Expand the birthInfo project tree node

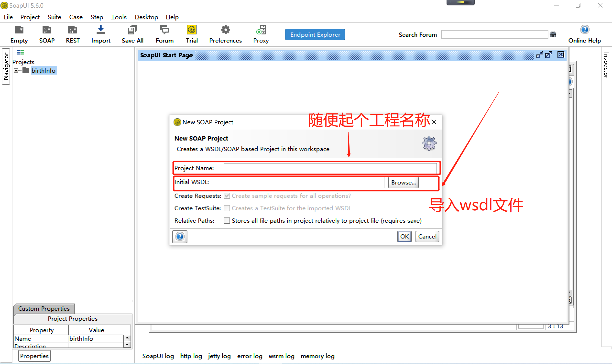(x=16, y=71)
